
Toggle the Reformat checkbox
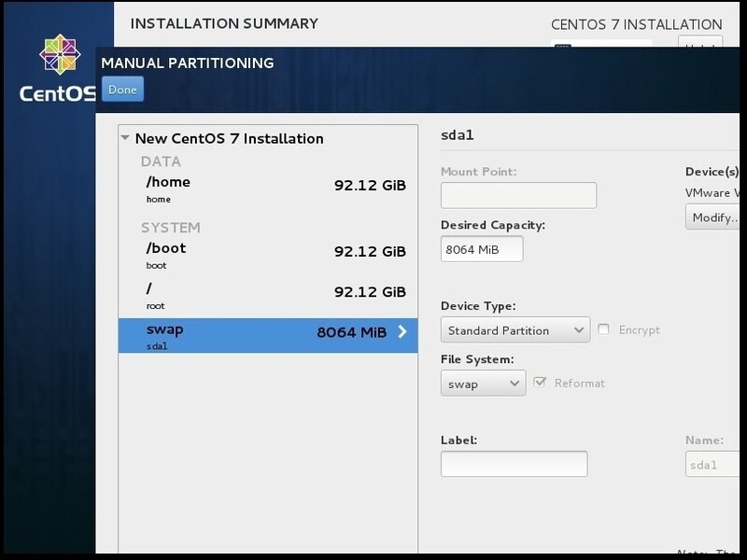[x=540, y=381]
